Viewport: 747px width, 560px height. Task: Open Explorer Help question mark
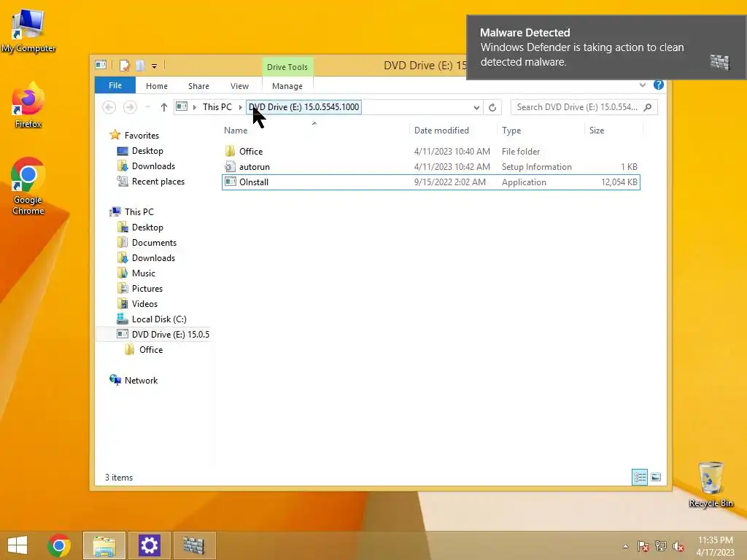(x=659, y=85)
